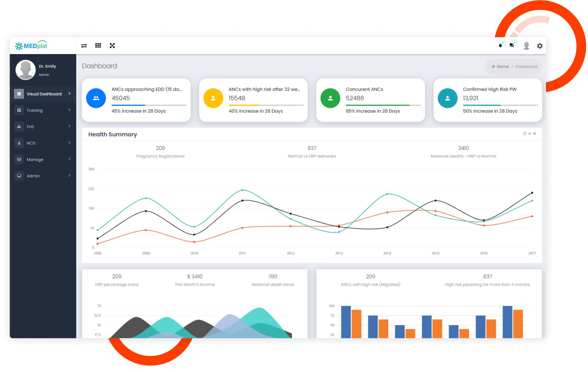Click the fullscreen expand icon
Viewport: 588px width, 372px height.
(x=112, y=46)
